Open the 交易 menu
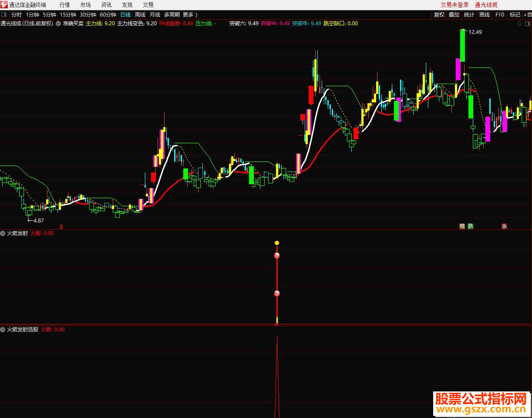The height and width of the screenshot is (418, 532). click(148, 5)
